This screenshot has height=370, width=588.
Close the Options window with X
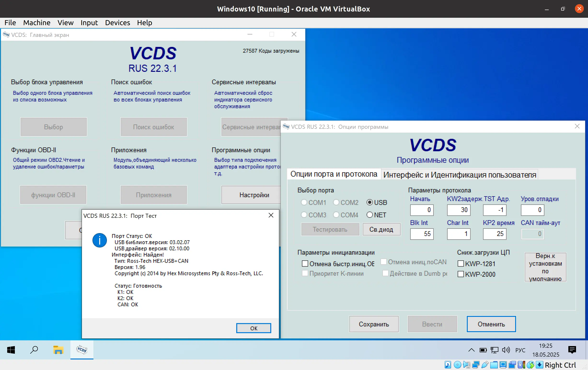577,126
